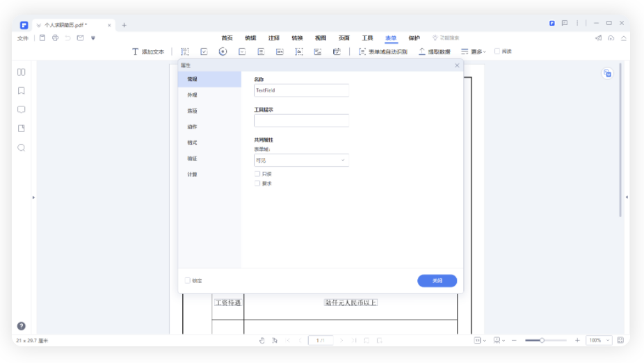Select the signature field form tool

click(x=299, y=51)
